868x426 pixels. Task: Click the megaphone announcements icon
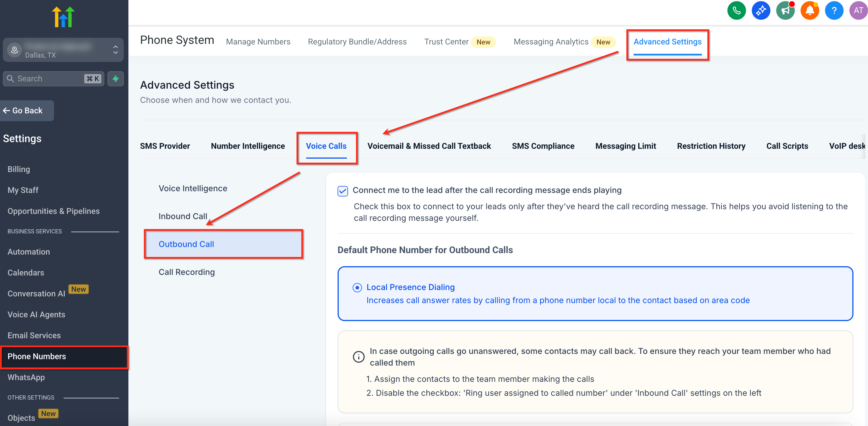pyautogui.click(x=785, y=11)
